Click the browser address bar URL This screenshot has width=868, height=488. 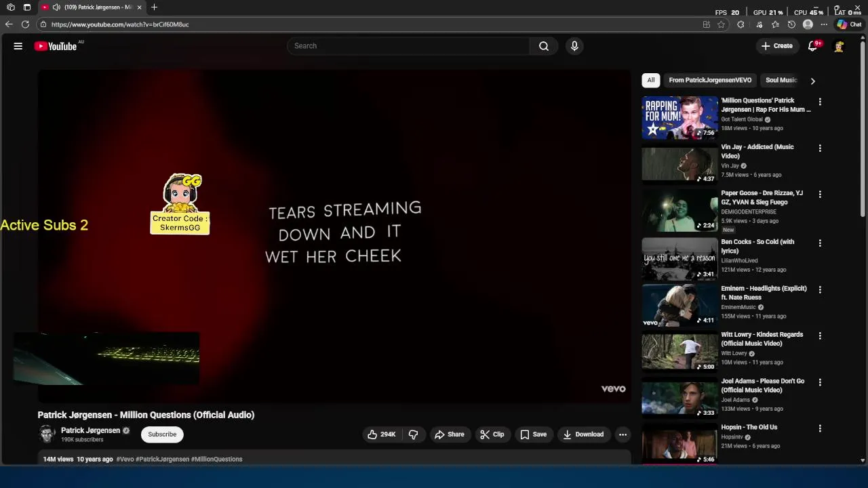[x=120, y=24]
